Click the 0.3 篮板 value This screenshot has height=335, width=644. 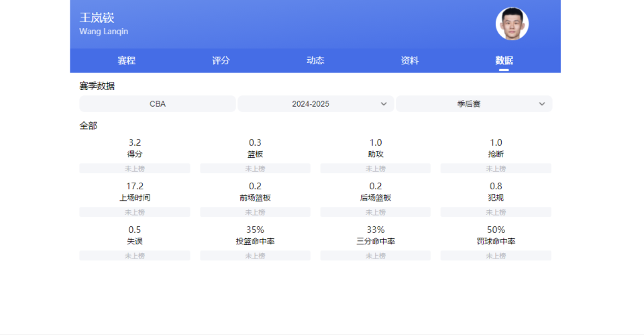[x=255, y=142]
